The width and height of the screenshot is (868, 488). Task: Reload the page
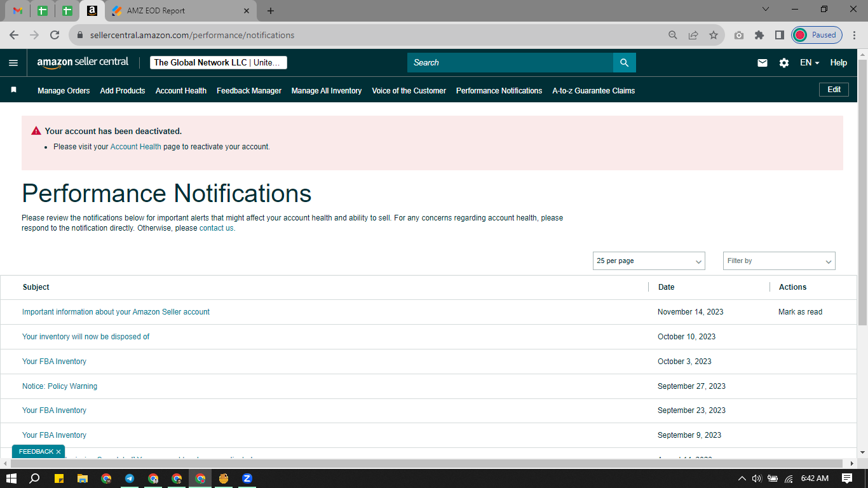click(x=55, y=35)
